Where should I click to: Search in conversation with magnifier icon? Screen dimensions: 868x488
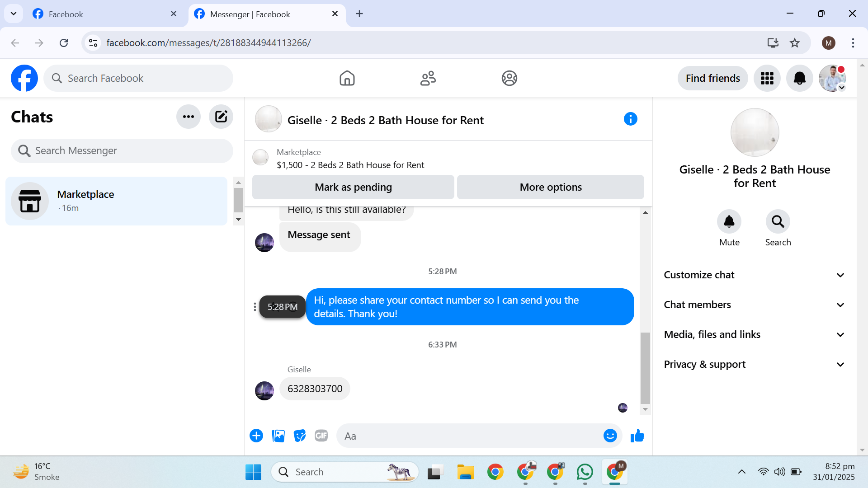[778, 221]
